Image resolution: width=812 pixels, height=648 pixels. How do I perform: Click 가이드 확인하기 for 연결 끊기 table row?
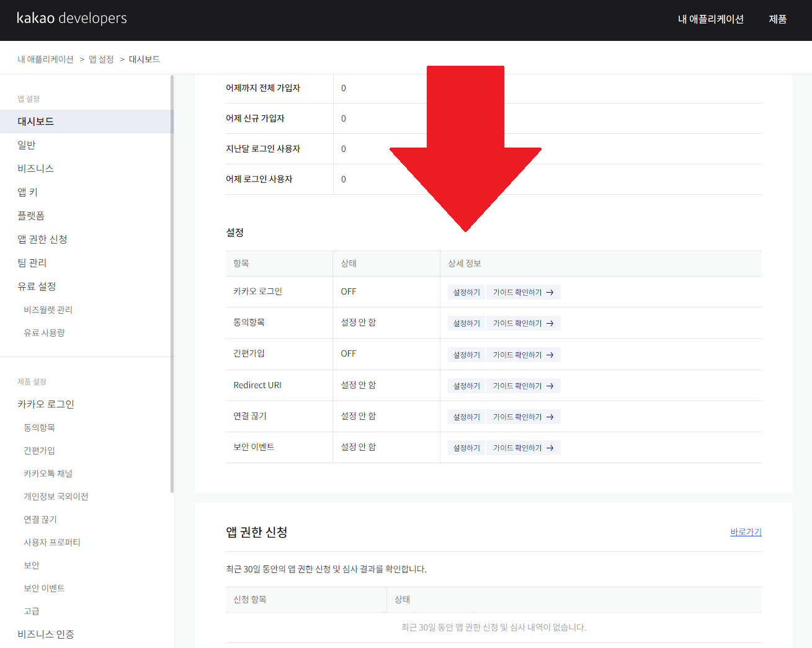tap(524, 417)
